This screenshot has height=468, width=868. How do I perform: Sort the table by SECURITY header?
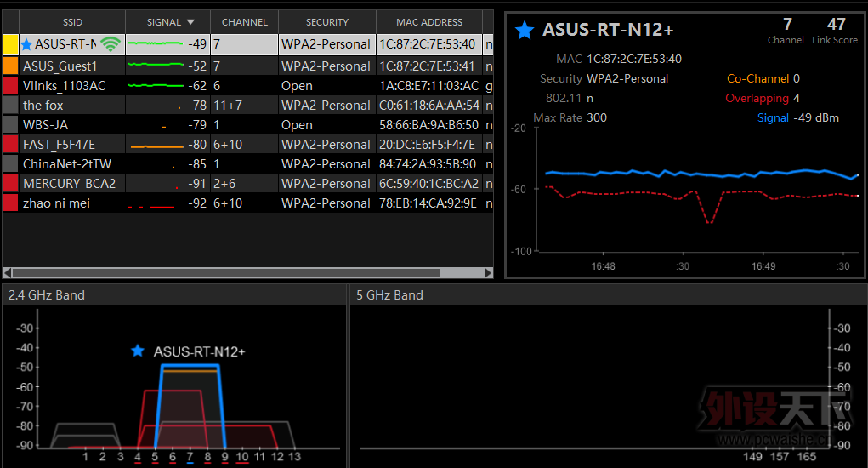coord(327,22)
